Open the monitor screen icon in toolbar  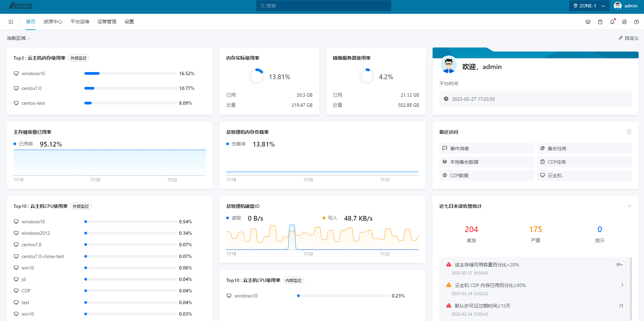[x=588, y=22]
